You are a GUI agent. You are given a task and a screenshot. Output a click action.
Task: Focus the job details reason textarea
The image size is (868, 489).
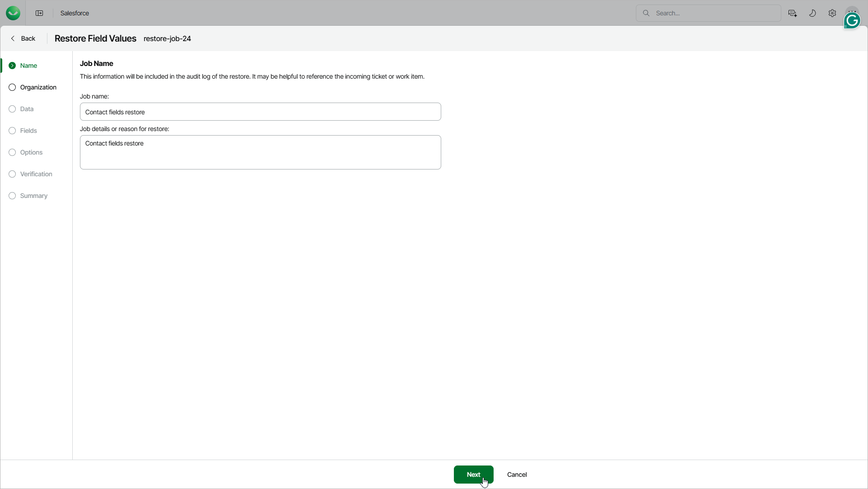(x=260, y=152)
